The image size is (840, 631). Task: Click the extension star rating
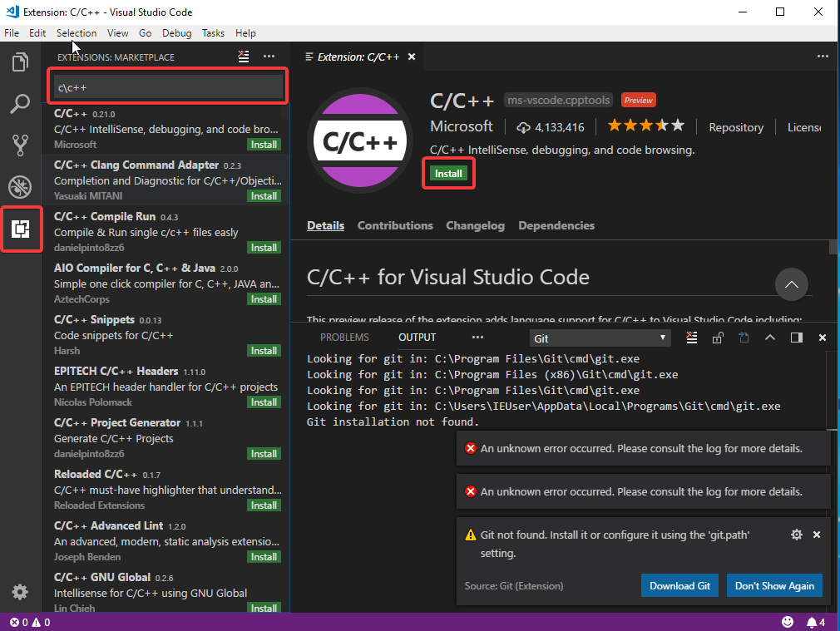pyautogui.click(x=646, y=126)
